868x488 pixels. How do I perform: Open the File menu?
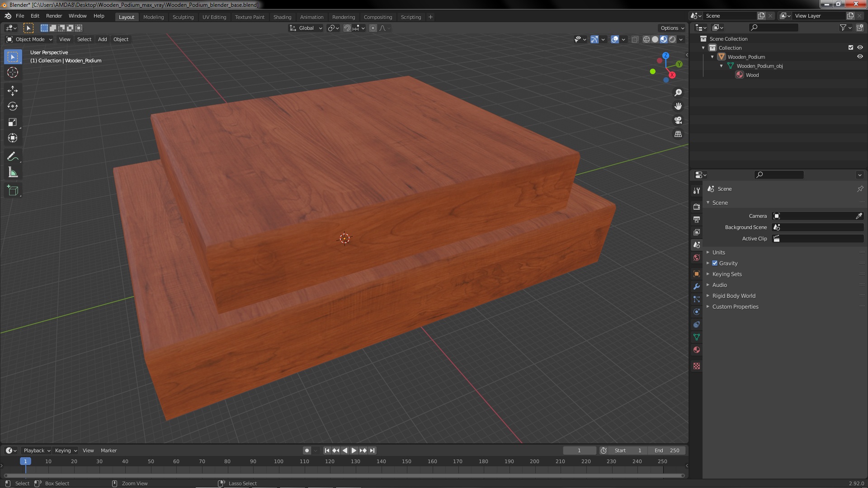coord(20,16)
